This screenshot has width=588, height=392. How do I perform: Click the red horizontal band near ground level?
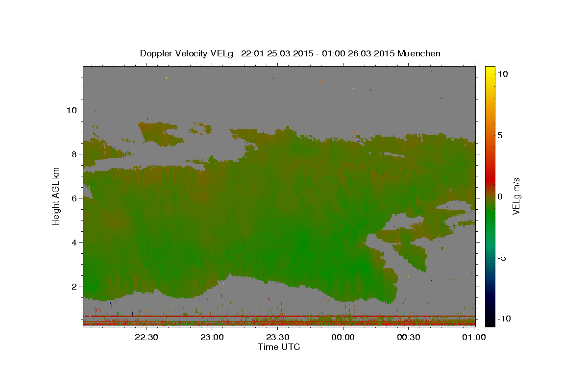click(x=279, y=317)
